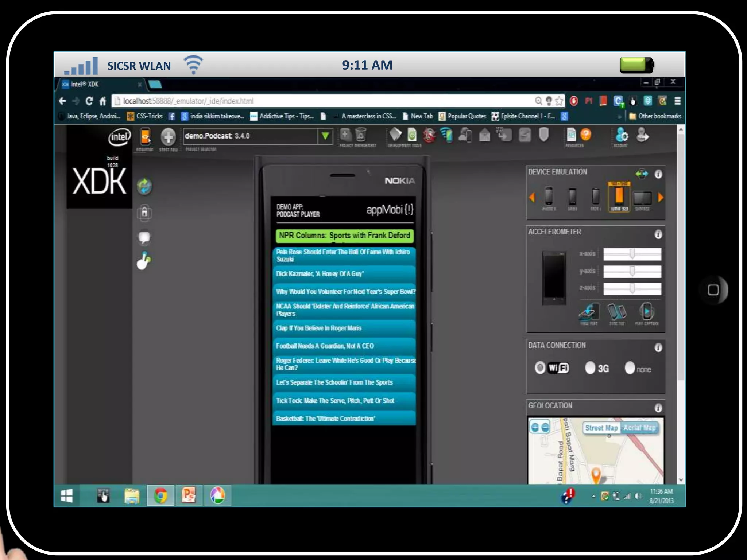This screenshot has width=747, height=560.
Task: Expand the demo.Podcast project selector dropdown
Action: click(x=325, y=136)
